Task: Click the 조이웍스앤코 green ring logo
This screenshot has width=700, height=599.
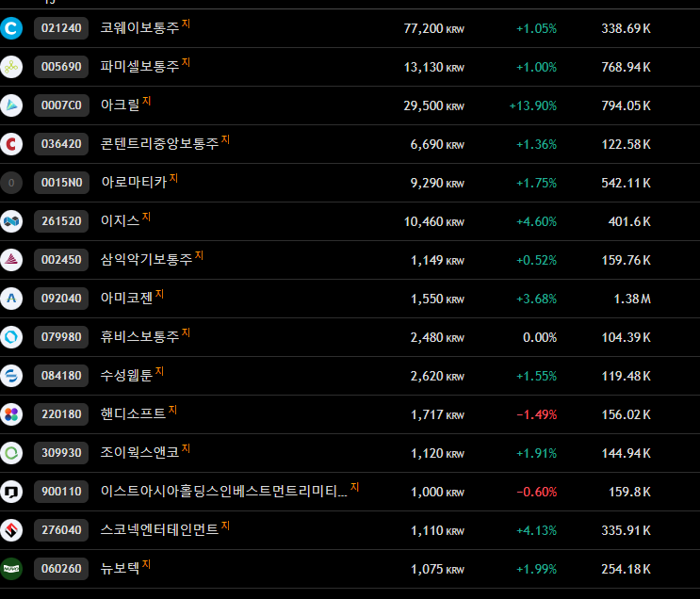Action: [x=11, y=453]
